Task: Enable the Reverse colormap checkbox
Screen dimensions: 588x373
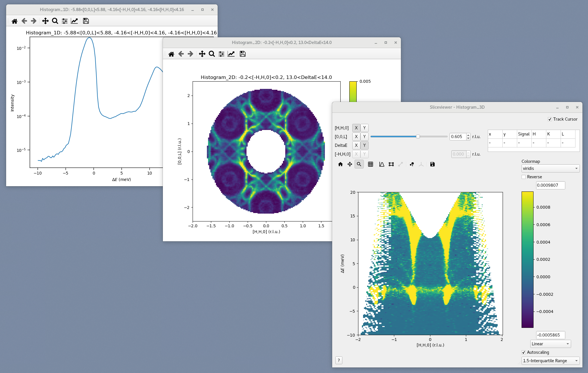Action: pyautogui.click(x=524, y=177)
